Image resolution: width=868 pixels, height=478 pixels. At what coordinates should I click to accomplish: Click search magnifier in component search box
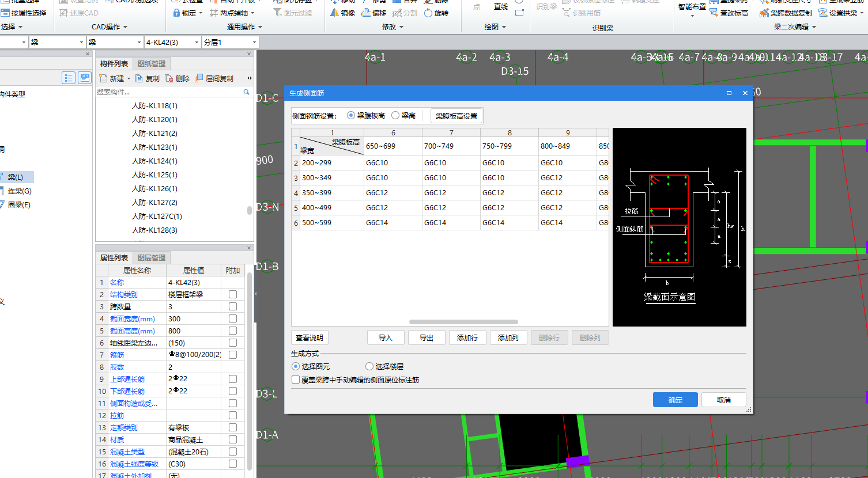tap(247, 92)
